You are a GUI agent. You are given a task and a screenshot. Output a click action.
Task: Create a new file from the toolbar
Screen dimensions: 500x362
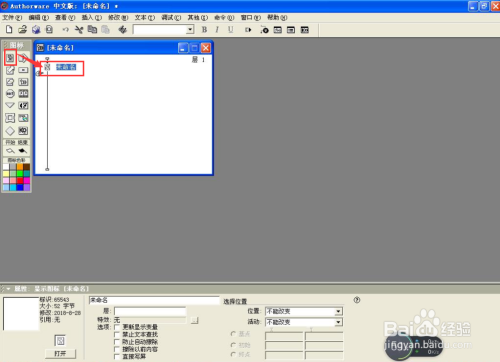click(x=9, y=30)
